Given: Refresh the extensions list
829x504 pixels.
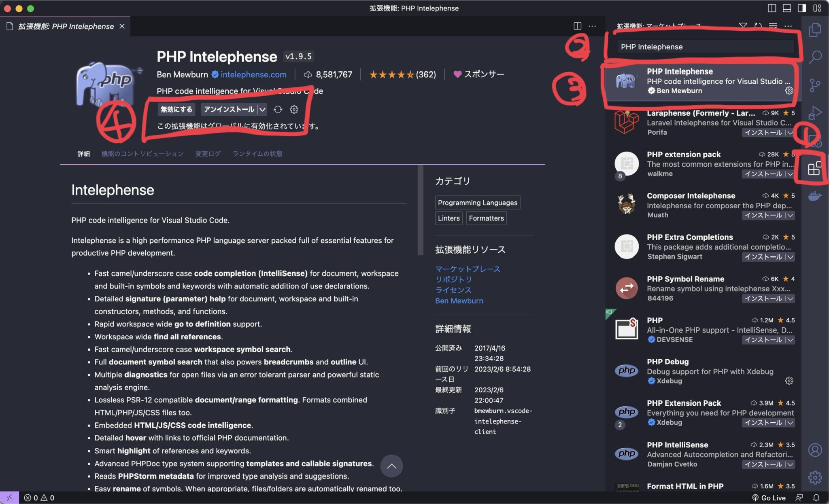Looking at the screenshot, I should point(758,25).
